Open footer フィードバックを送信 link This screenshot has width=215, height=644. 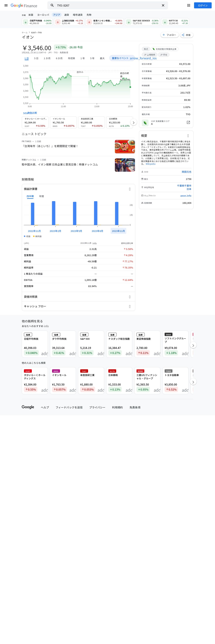coord(69,407)
